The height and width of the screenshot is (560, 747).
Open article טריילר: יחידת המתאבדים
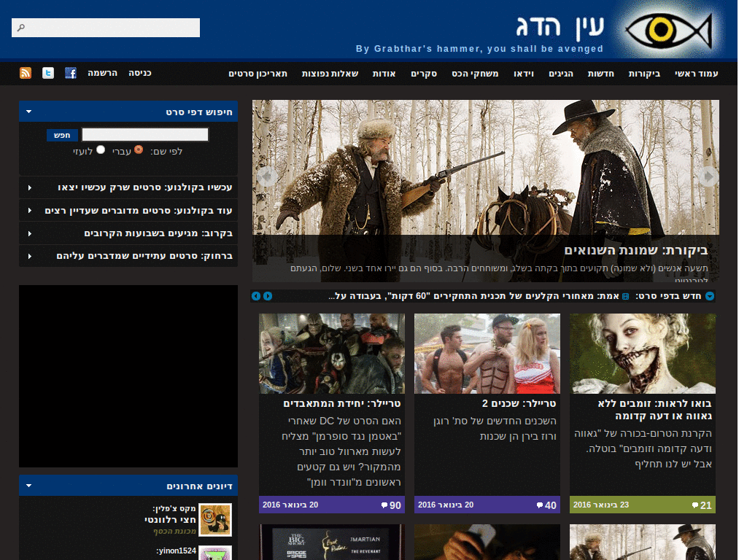tap(342, 404)
